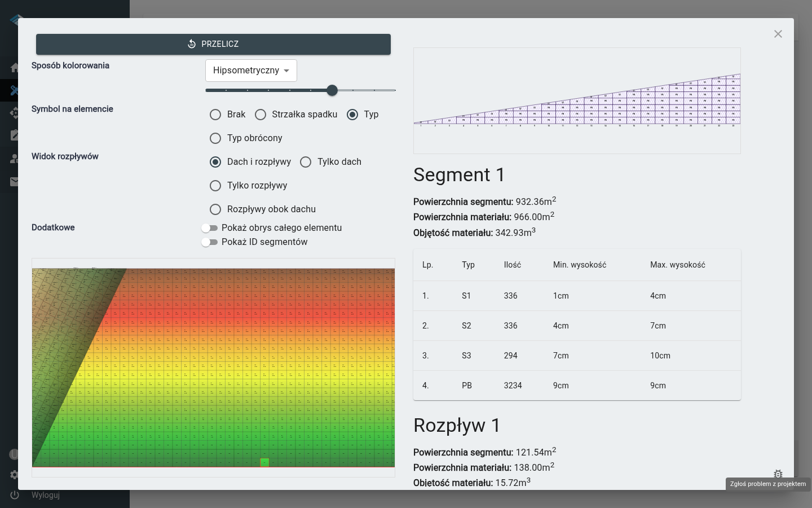The height and width of the screenshot is (508, 812).
Task: Click the settings gear icon in sidebar
Action: point(14,475)
